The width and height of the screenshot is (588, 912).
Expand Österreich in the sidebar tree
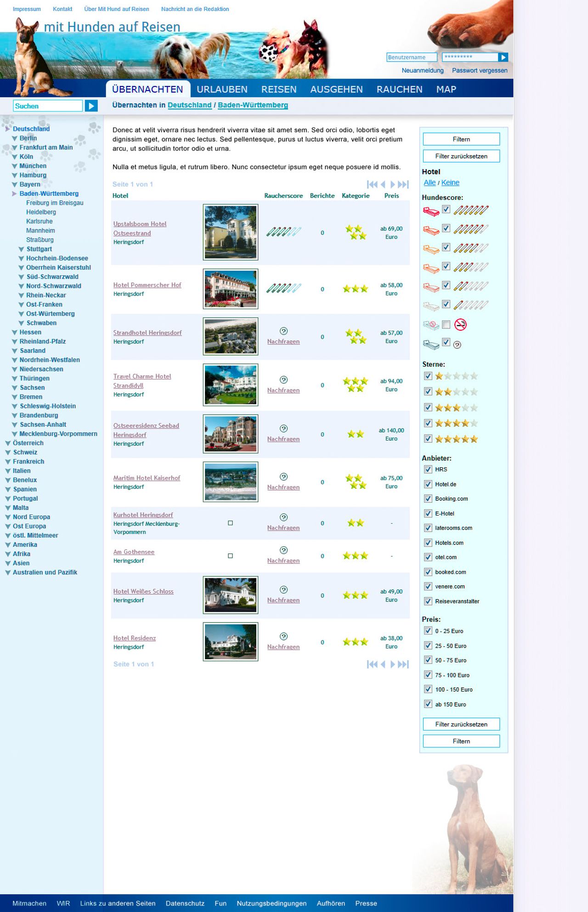pos(8,443)
